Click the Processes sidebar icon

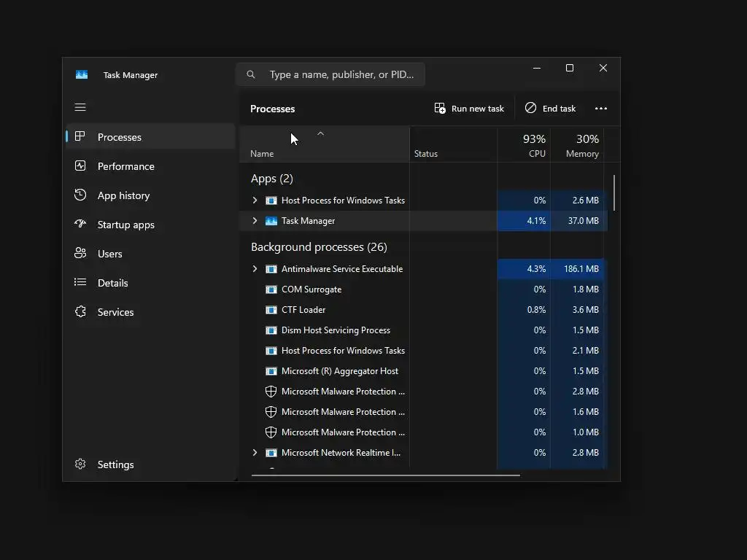80,136
